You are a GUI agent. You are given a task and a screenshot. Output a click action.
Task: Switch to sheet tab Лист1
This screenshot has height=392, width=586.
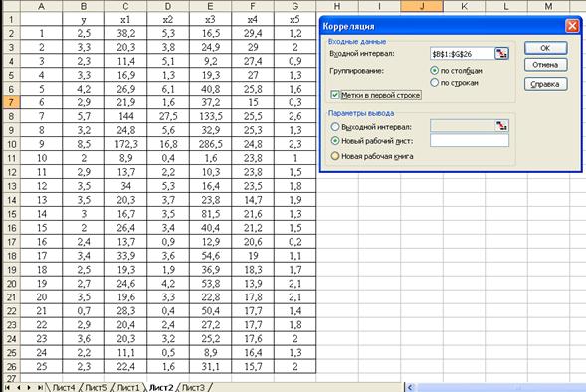point(128,387)
